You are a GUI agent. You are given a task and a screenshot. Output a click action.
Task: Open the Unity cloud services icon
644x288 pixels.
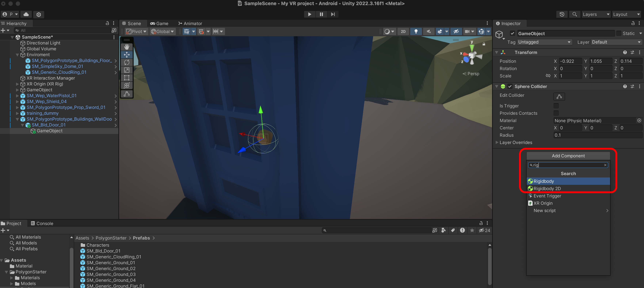pos(26,14)
